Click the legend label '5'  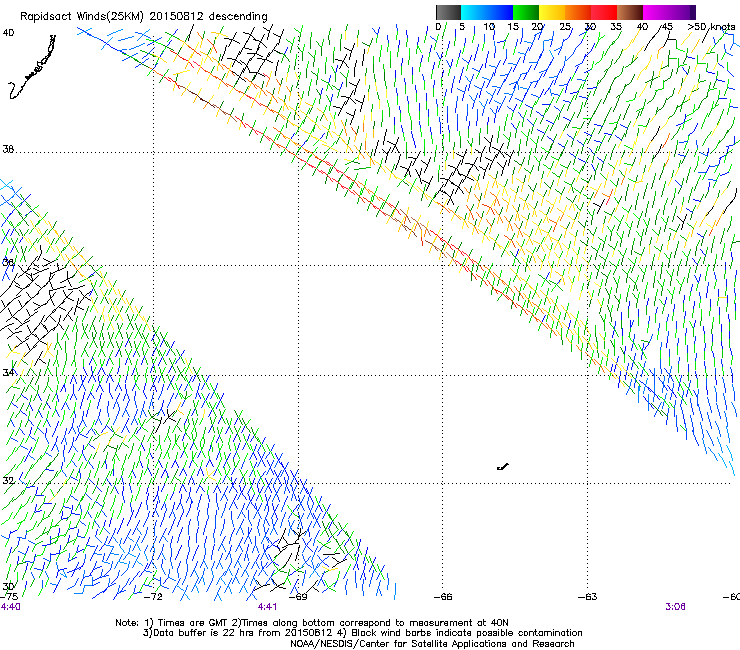[462, 26]
